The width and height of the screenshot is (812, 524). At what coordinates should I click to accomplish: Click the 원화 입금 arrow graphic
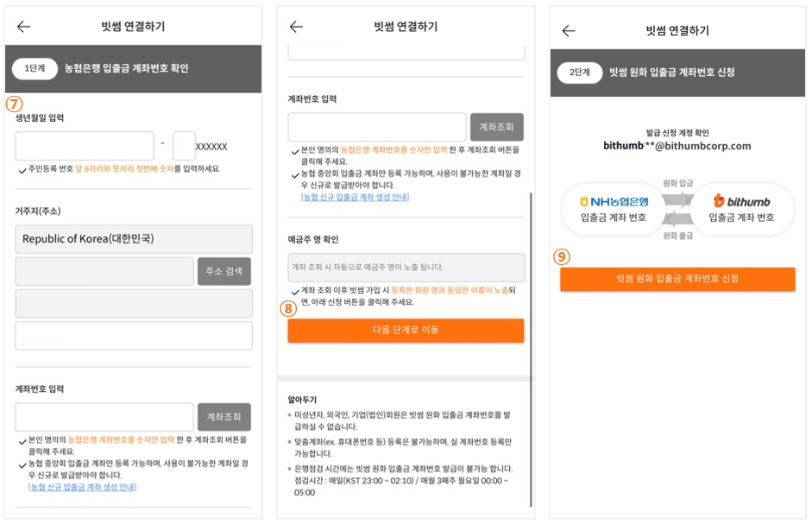(x=678, y=199)
